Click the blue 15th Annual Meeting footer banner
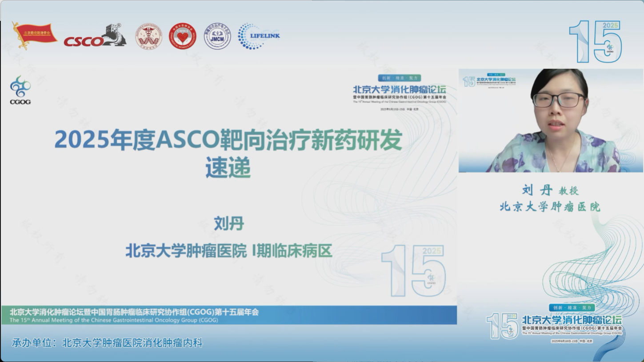Viewport: 644px width, 362px height. (x=228, y=315)
